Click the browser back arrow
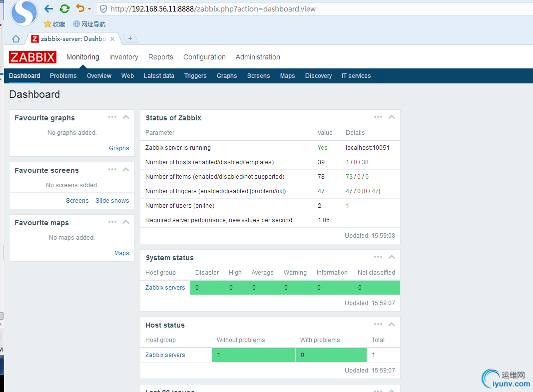This screenshot has width=533, height=392. [x=48, y=8]
